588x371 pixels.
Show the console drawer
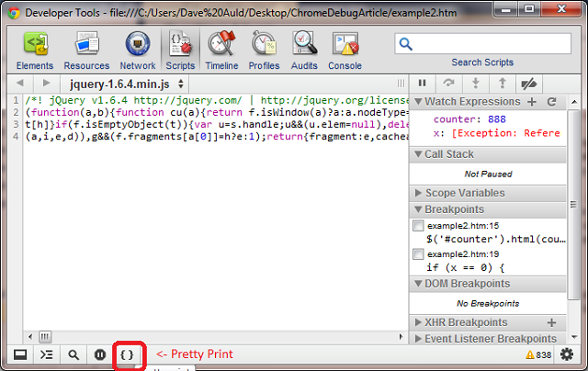[x=47, y=354]
